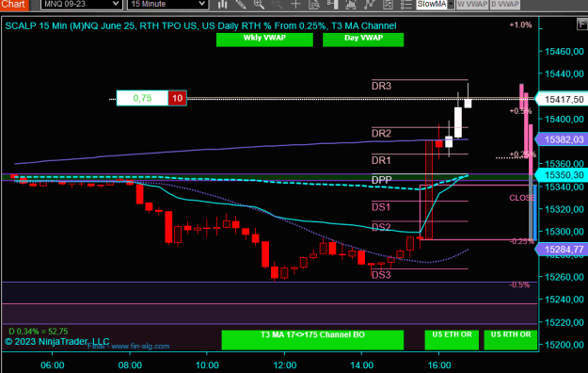Viewport: 588px width, 373px height.
Task: Open the data box icon
Action: 314,4
